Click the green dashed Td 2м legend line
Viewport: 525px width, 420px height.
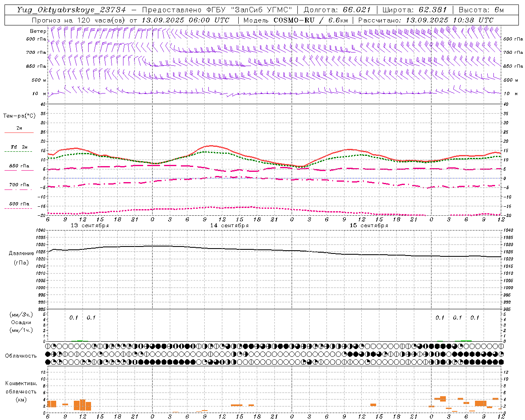click(x=18, y=152)
